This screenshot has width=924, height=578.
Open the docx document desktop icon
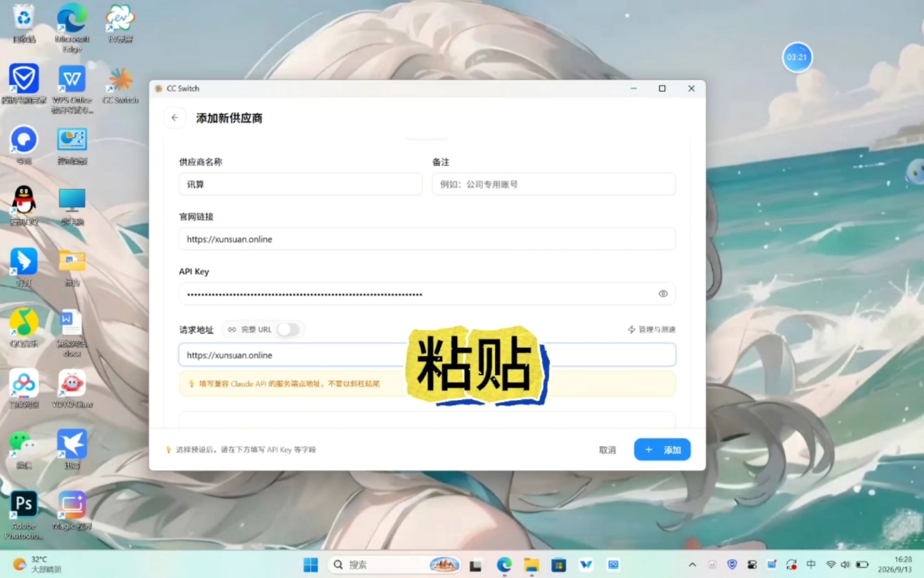71,332
